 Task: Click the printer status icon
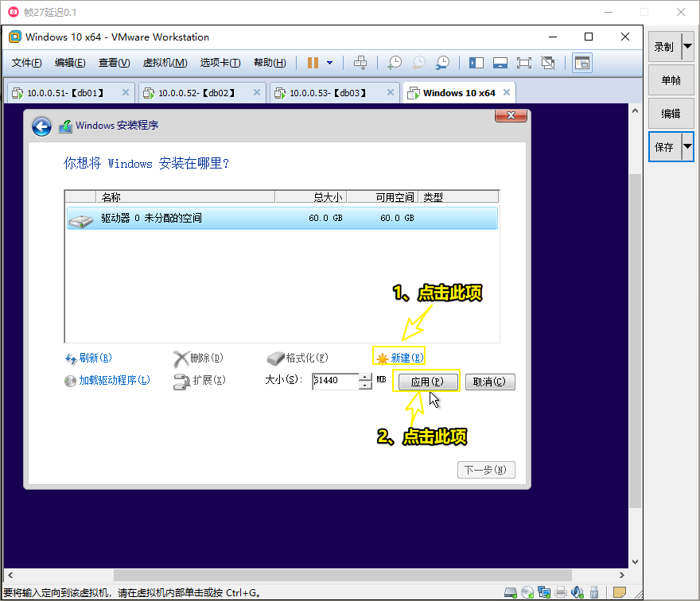[561, 592]
